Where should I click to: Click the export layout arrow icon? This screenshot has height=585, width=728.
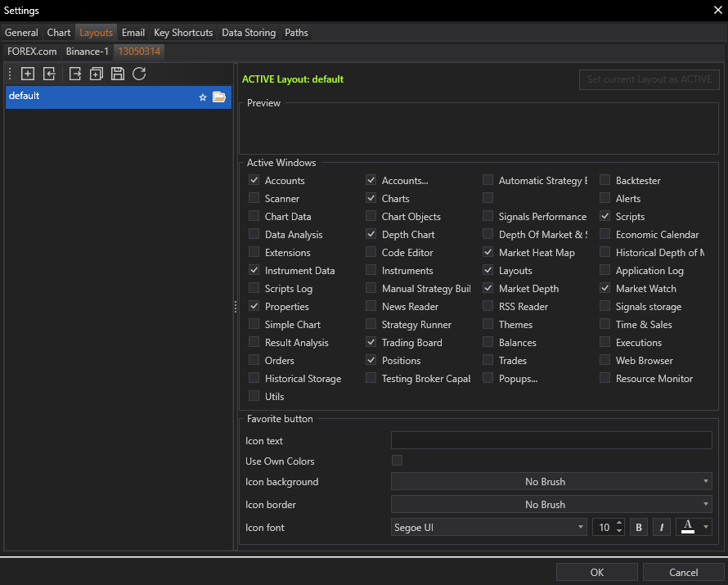75,74
